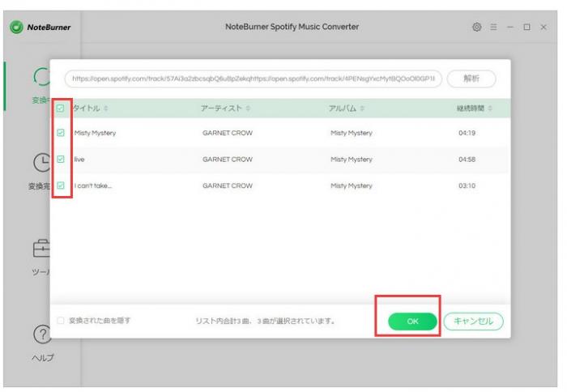Close the NoteBurner window

[x=544, y=27]
